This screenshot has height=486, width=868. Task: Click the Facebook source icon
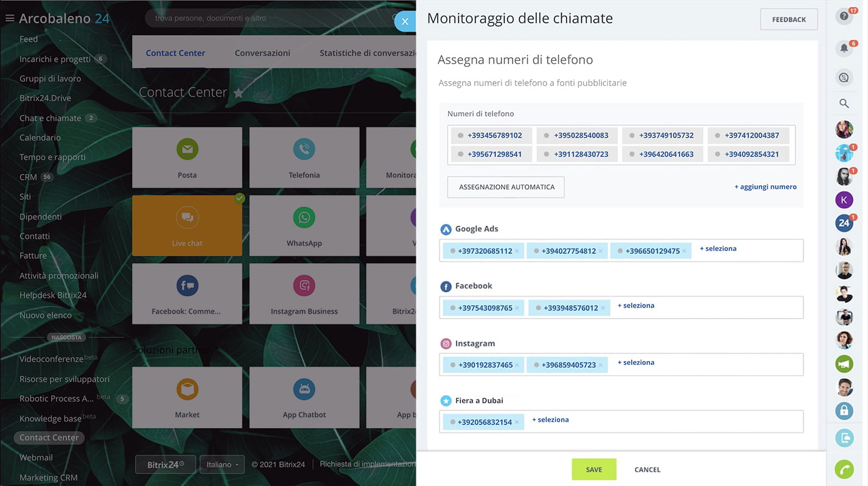coord(446,286)
